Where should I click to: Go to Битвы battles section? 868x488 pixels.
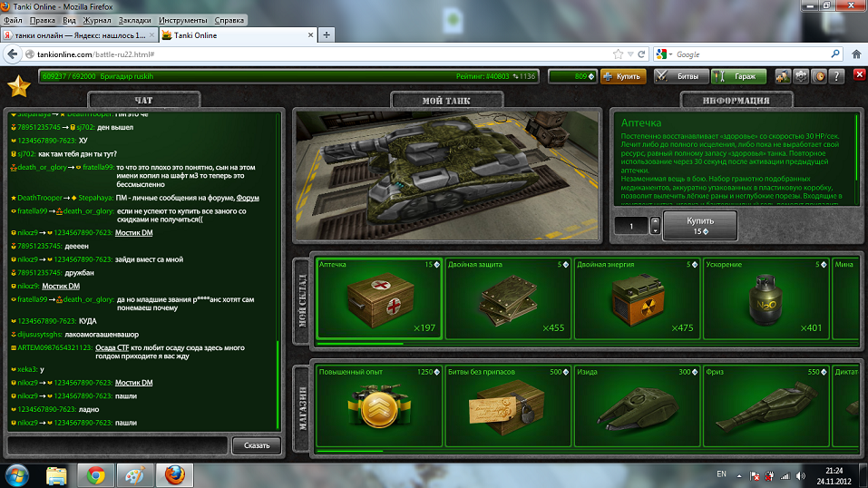(679, 77)
